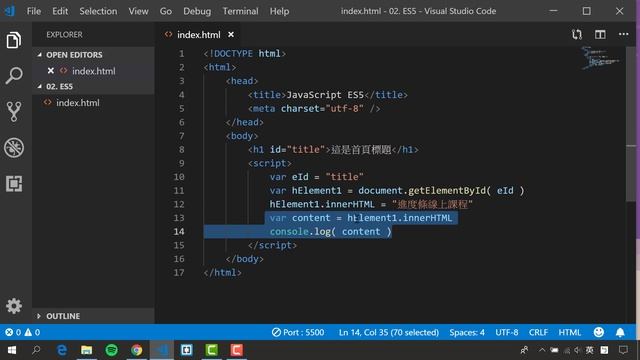This screenshot has width=640, height=360.
Task: Show hidden system tray icons
Action: tap(542, 350)
